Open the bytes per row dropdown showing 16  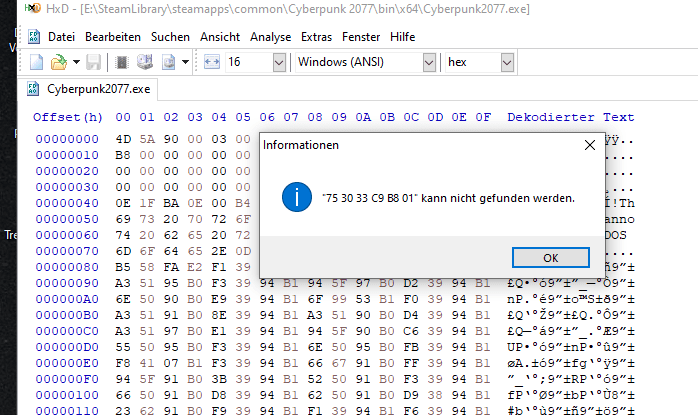pyautogui.click(x=279, y=63)
